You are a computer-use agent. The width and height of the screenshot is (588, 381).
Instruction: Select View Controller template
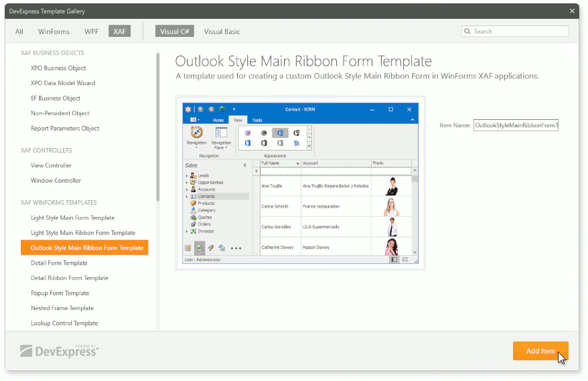[51, 165]
